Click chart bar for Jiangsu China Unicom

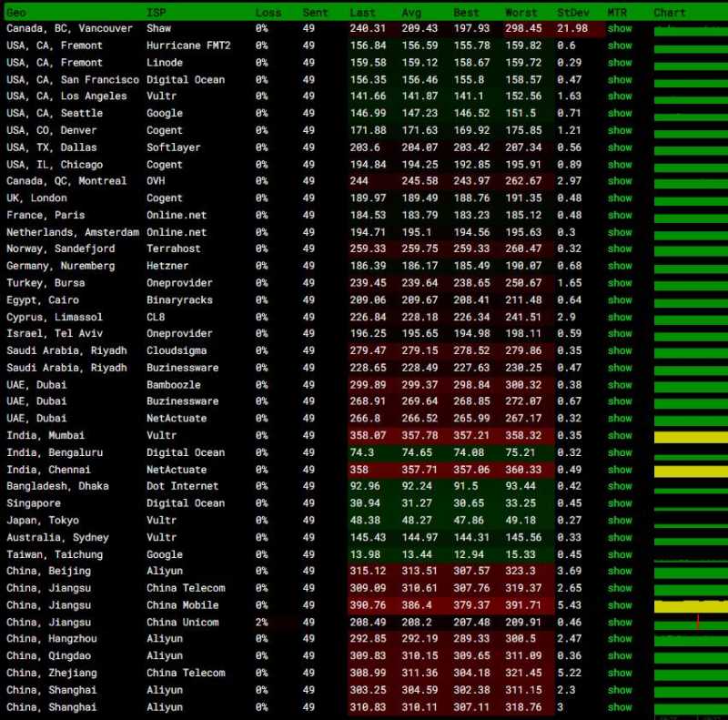pos(691,625)
